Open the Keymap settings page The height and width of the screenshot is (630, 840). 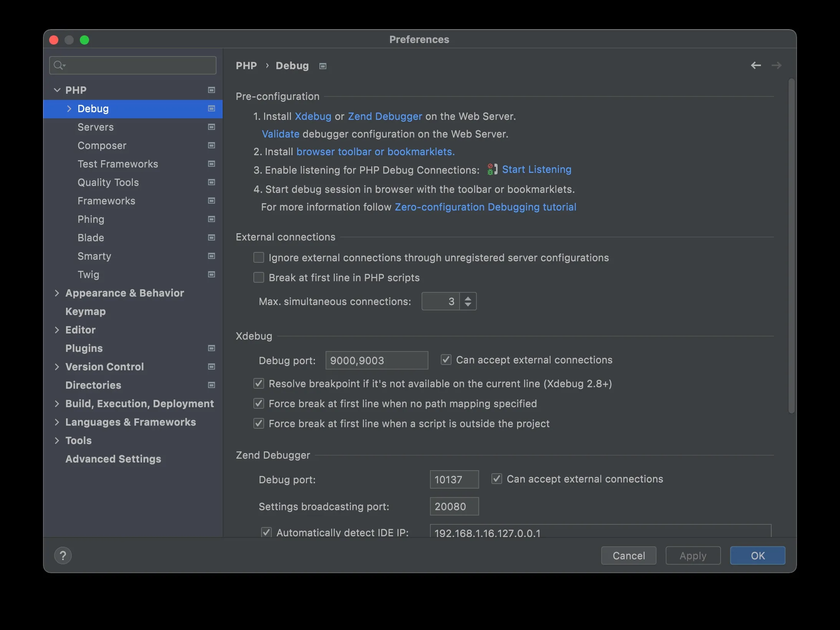point(85,312)
